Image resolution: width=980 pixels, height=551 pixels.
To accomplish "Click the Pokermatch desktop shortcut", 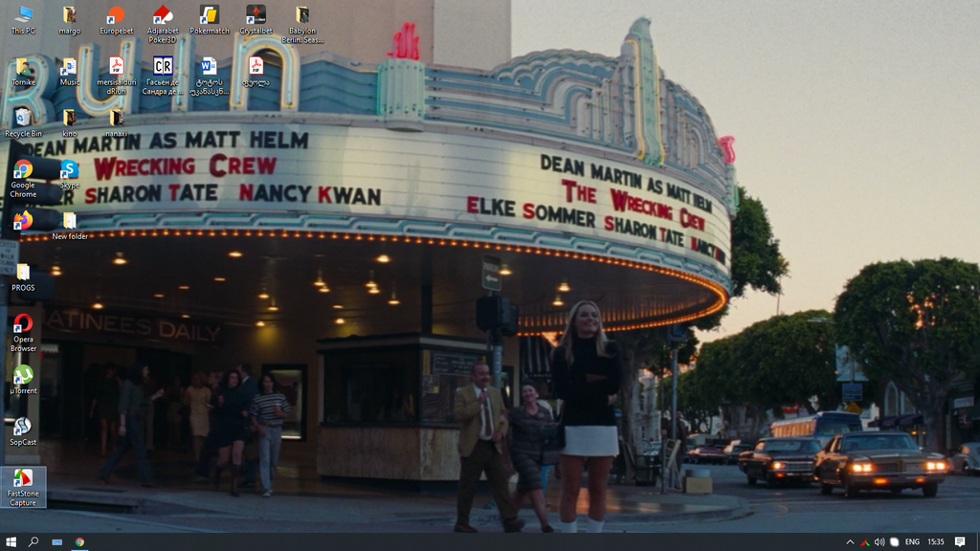I will (210, 20).
